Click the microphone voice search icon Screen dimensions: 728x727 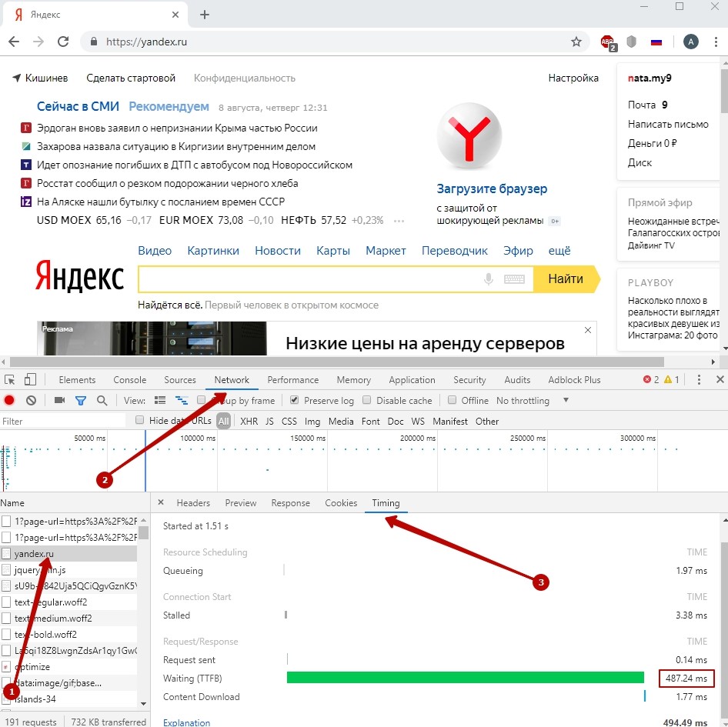(x=488, y=279)
